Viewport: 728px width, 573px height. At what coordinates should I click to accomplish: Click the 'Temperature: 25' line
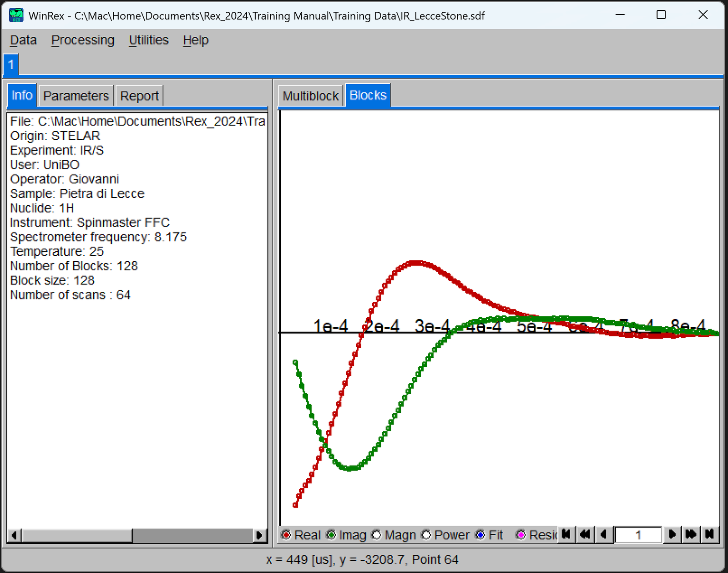pos(57,251)
